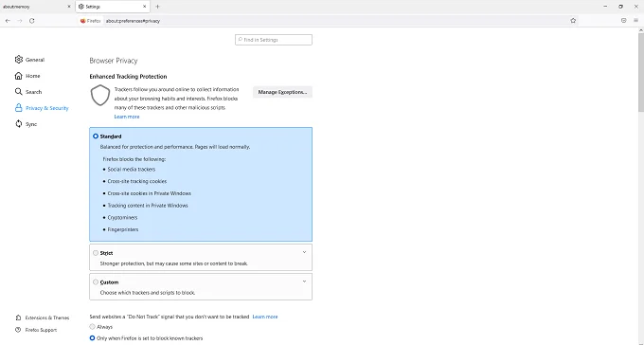644x345 pixels.
Task: Open a new tab with plus button
Action: (158, 7)
